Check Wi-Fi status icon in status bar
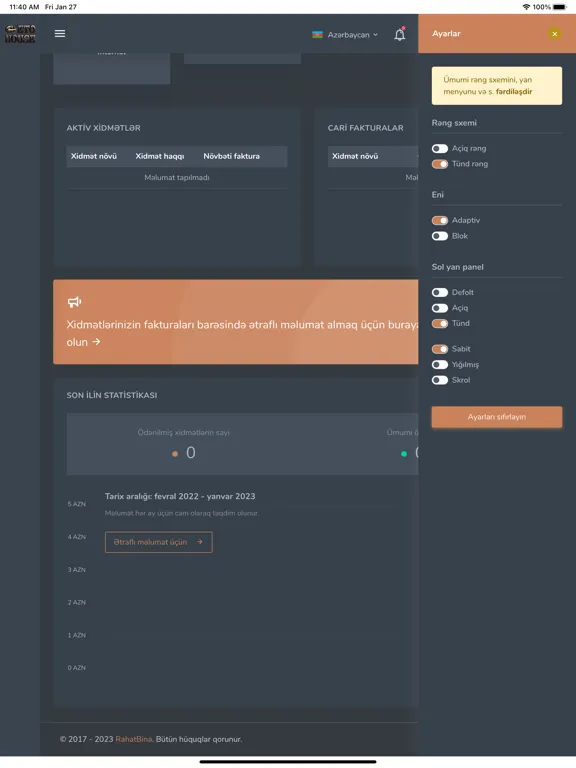 (526, 7)
